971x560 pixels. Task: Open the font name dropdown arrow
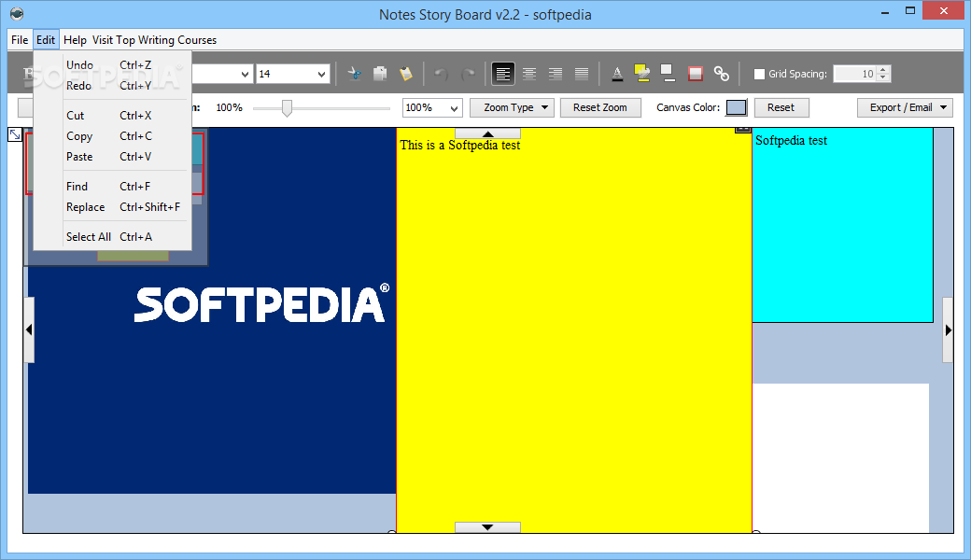(x=245, y=75)
